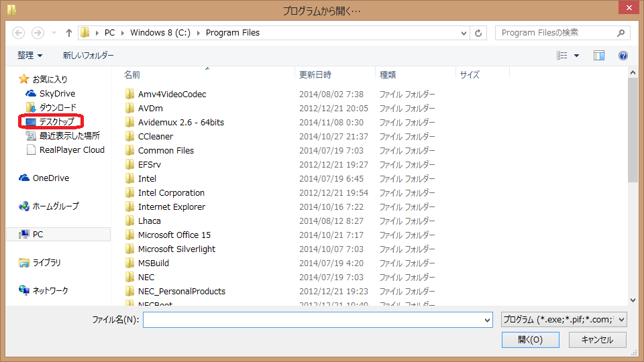Expand the breadcrumb arrow after PC
Image resolution: width=644 pixels, height=362 pixels.
(122, 33)
